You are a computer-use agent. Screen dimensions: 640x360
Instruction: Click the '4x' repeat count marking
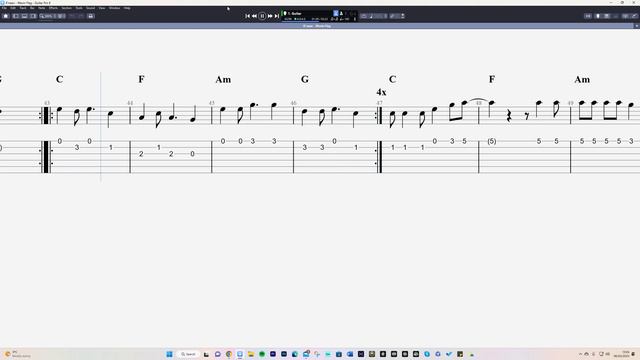pyautogui.click(x=381, y=92)
